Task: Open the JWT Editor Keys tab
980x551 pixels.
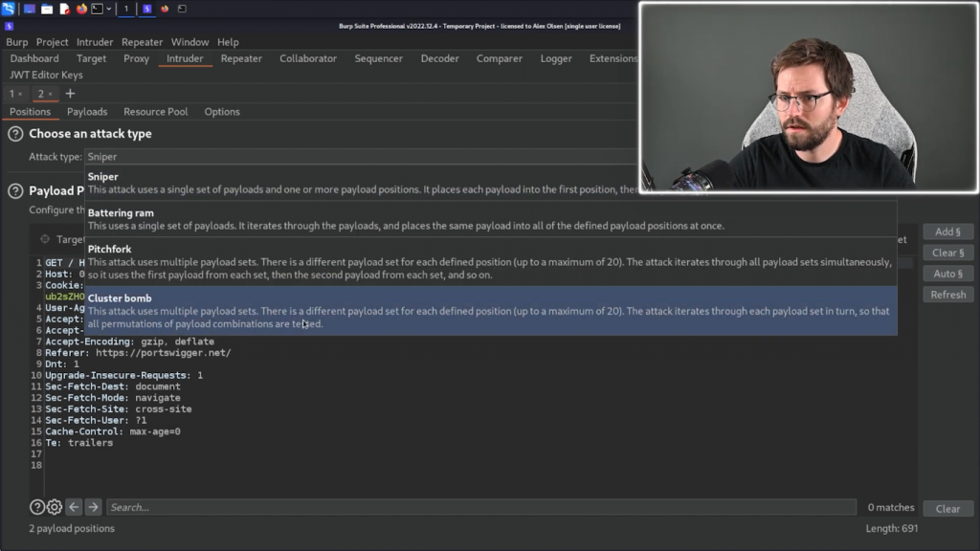Action: click(x=46, y=75)
